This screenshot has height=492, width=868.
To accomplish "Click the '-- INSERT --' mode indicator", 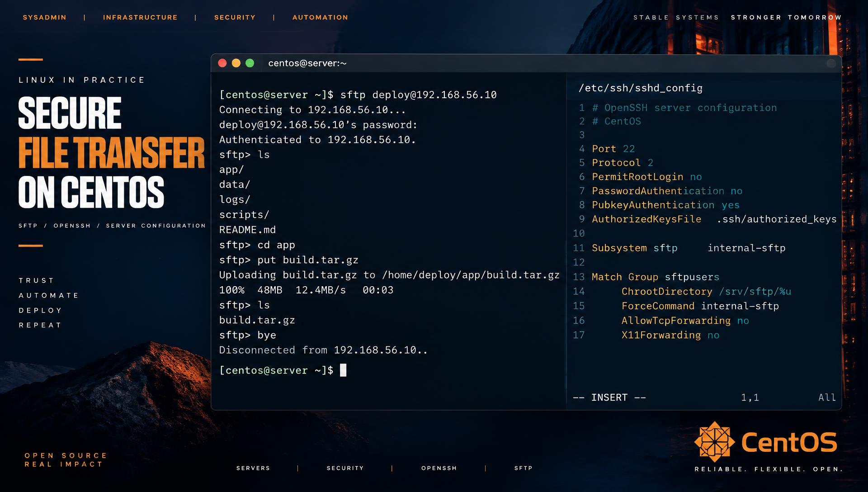I will pos(609,397).
